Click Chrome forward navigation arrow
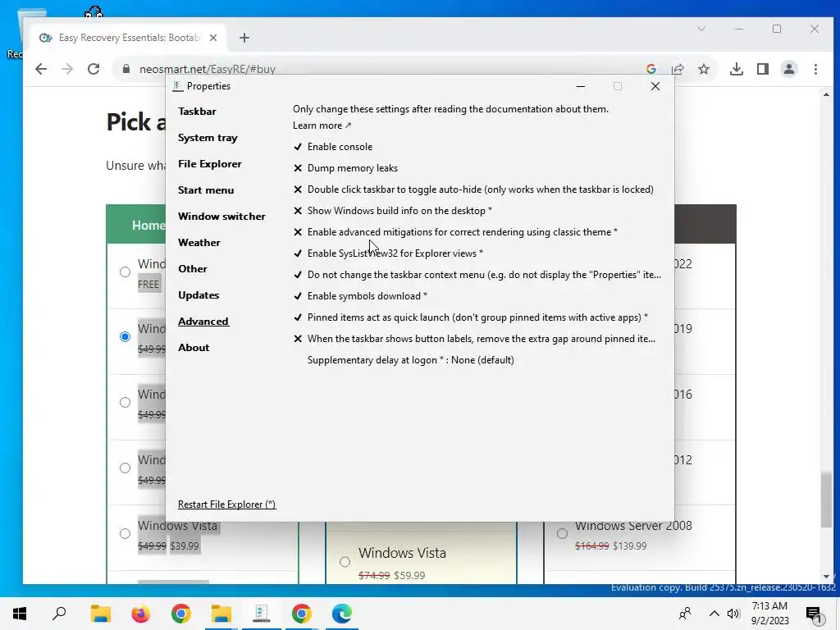 pyautogui.click(x=67, y=69)
